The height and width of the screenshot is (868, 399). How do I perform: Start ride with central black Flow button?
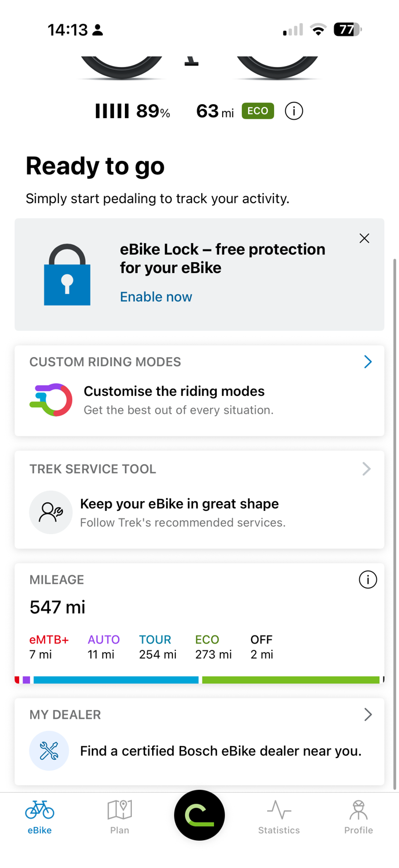pyautogui.click(x=199, y=815)
